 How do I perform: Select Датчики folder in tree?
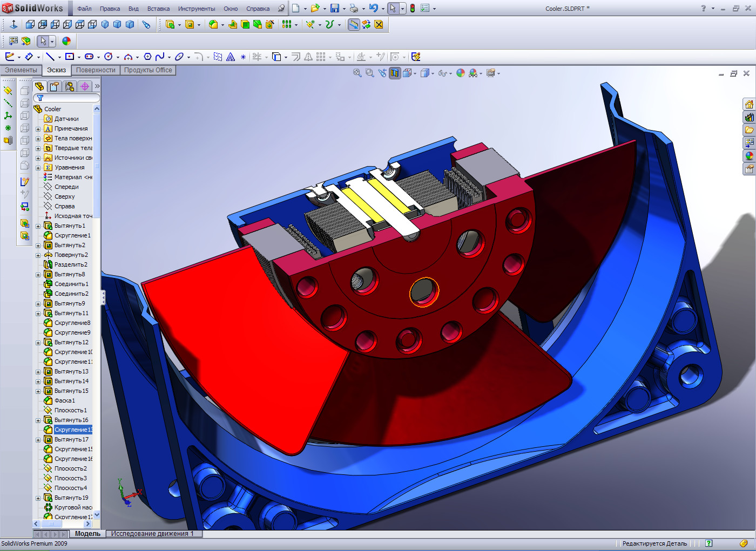click(x=66, y=119)
